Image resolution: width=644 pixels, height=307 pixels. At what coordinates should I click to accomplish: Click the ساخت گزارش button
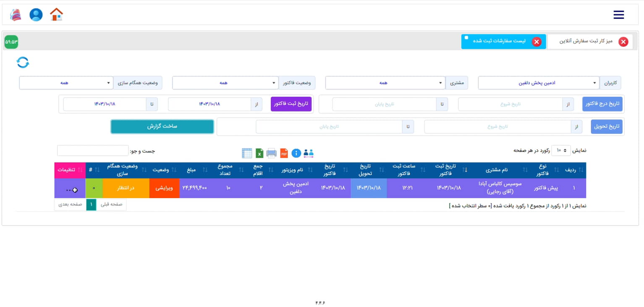click(x=162, y=126)
